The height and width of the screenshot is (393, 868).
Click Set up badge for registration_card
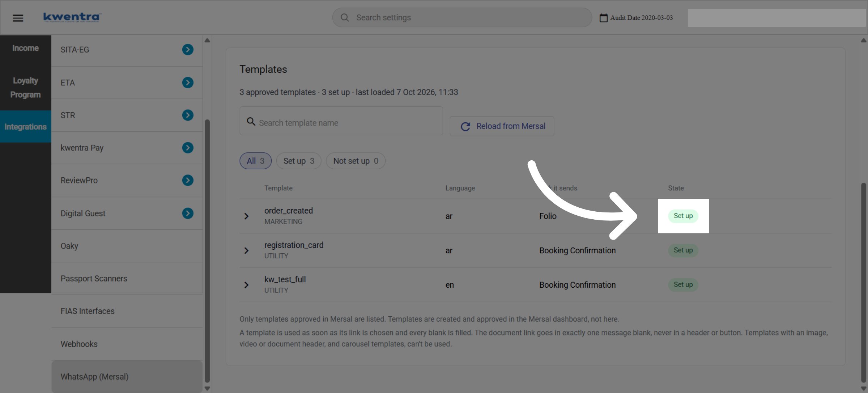[683, 250]
